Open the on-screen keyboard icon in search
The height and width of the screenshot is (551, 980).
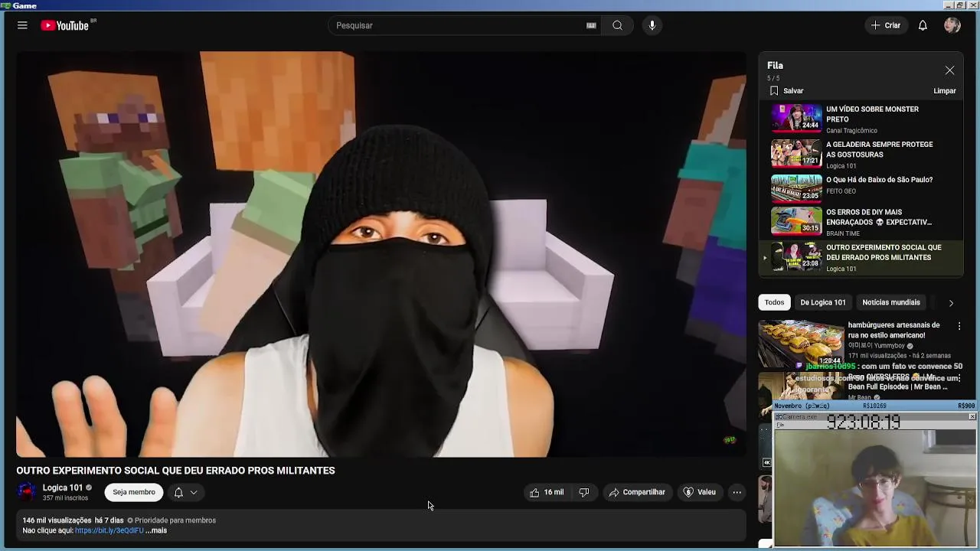coord(591,25)
